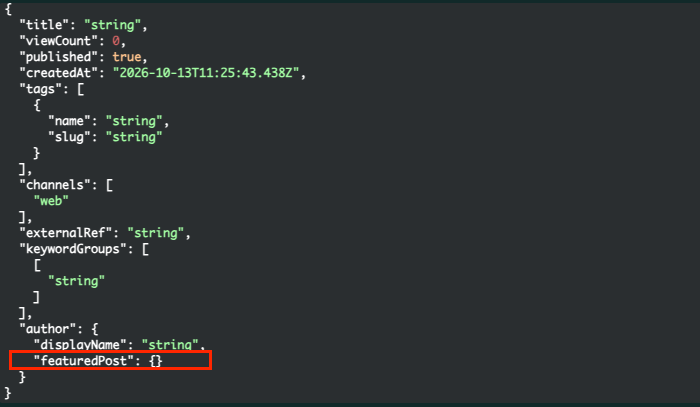The width and height of the screenshot is (700, 407).
Task: Click the "channels" key name
Action: (x=55, y=185)
